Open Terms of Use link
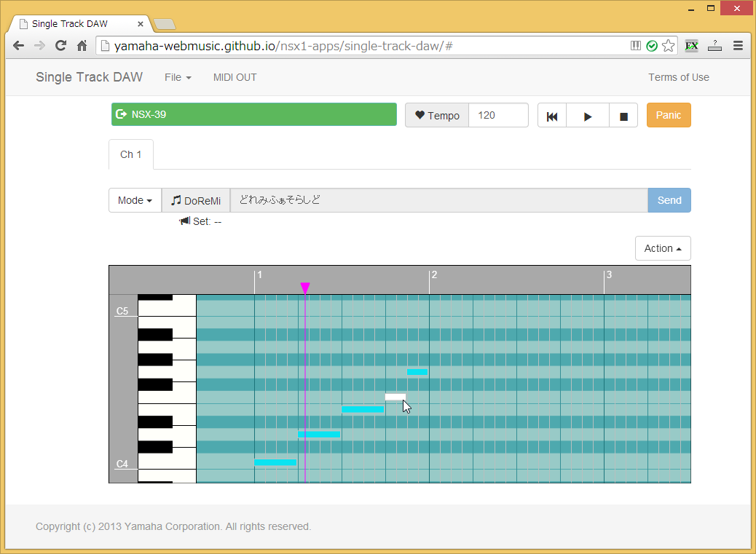This screenshot has height=554, width=756. pyautogui.click(x=678, y=78)
